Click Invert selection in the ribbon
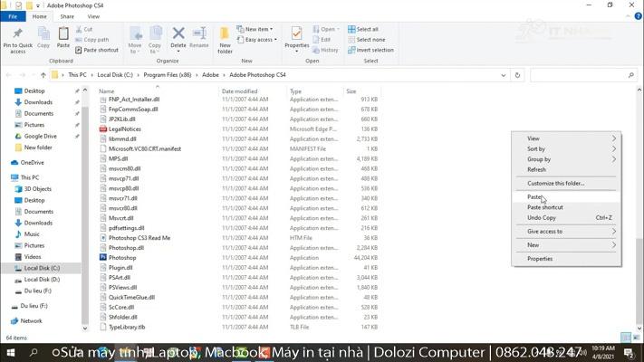Screen dimensions: 644x362 click(374, 50)
